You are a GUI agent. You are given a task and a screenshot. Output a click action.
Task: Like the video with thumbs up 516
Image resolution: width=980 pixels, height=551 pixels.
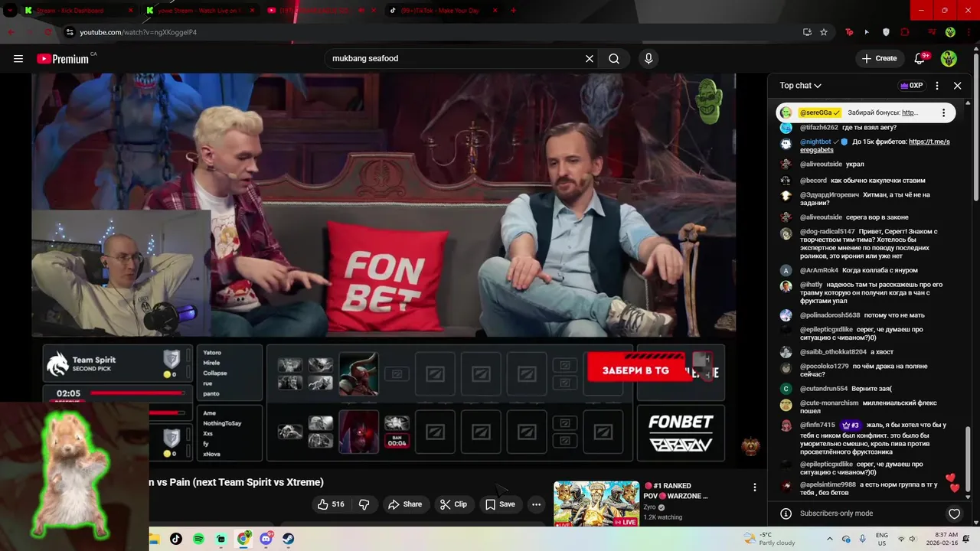(x=330, y=504)
